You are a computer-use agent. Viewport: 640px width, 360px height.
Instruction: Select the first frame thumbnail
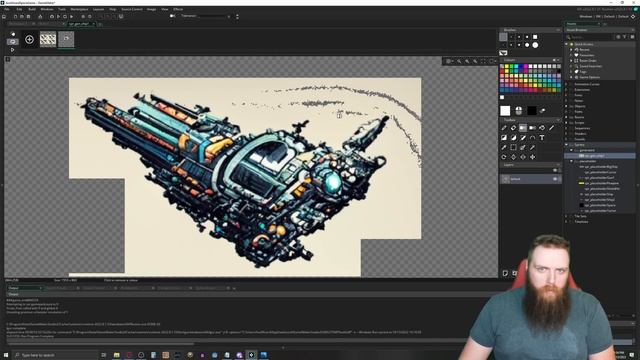point(48,39)
